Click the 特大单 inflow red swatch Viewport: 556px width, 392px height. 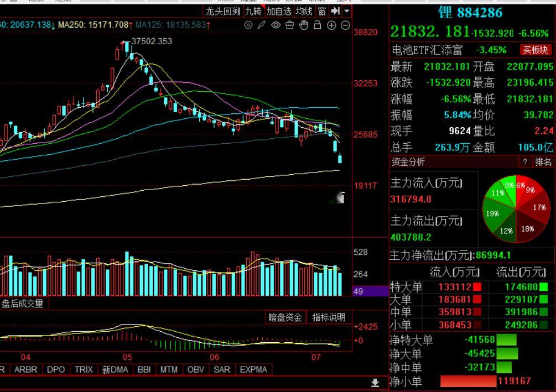click(x=477, y=287)
